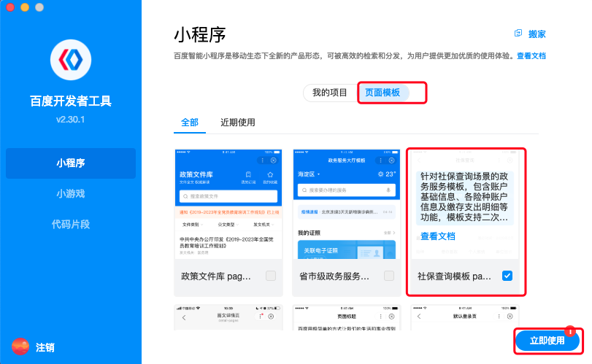The height and width of the screenshot is (364, 592).
Task: Click the close icon in 政策文件库 preview
Action: coord(273,160)
